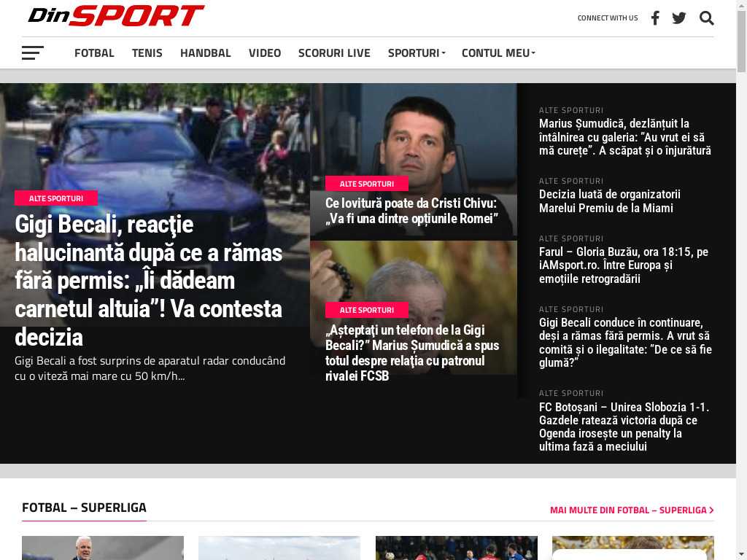Viewport: 747px width, 560px height.
Task: Go to the DinSport homepage logo
Action: (116, 16)
